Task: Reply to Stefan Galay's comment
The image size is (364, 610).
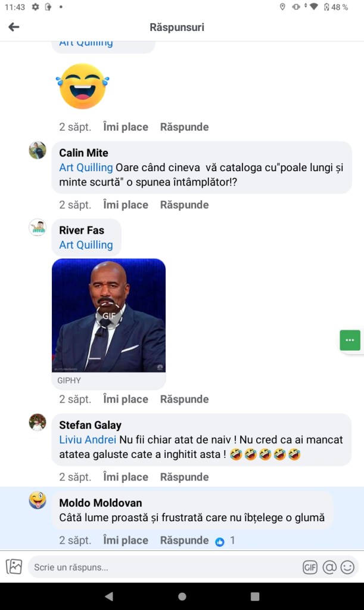Action: click(x=184, y=477)
